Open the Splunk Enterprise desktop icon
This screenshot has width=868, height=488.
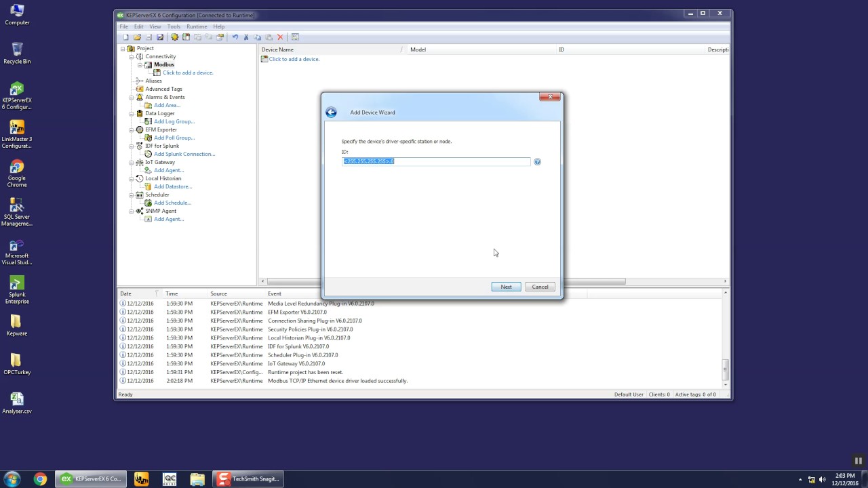pyautogui.click(x=17, y=290)
